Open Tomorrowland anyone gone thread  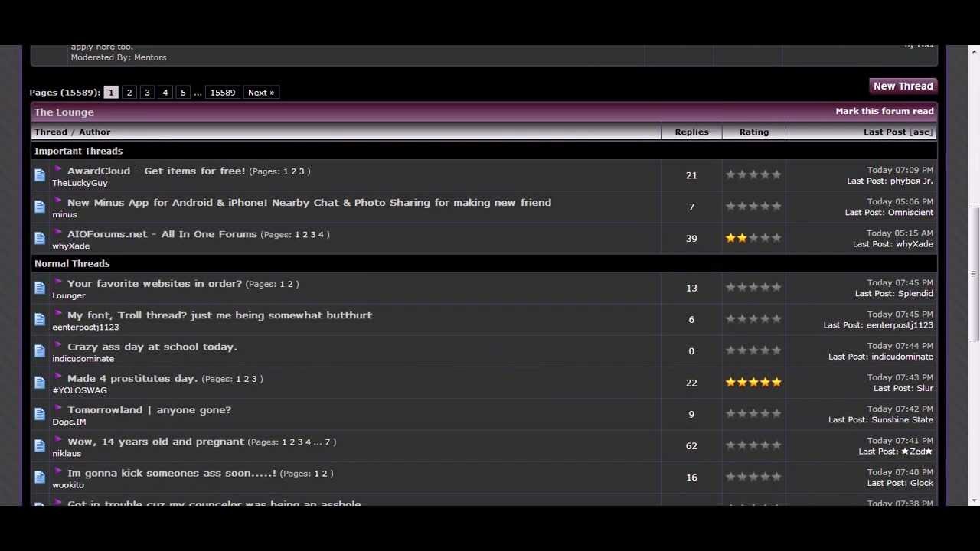pyautogui.click(x=149, y=409)
